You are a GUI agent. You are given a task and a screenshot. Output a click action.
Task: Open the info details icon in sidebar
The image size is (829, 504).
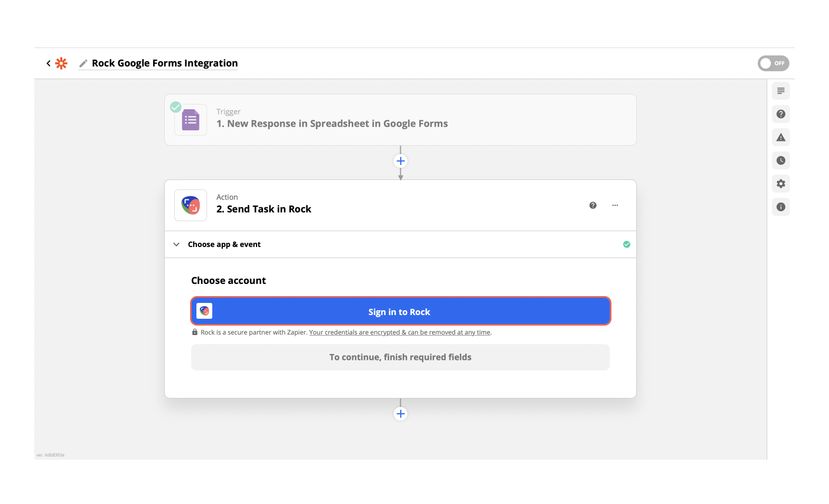click(780, 207)
